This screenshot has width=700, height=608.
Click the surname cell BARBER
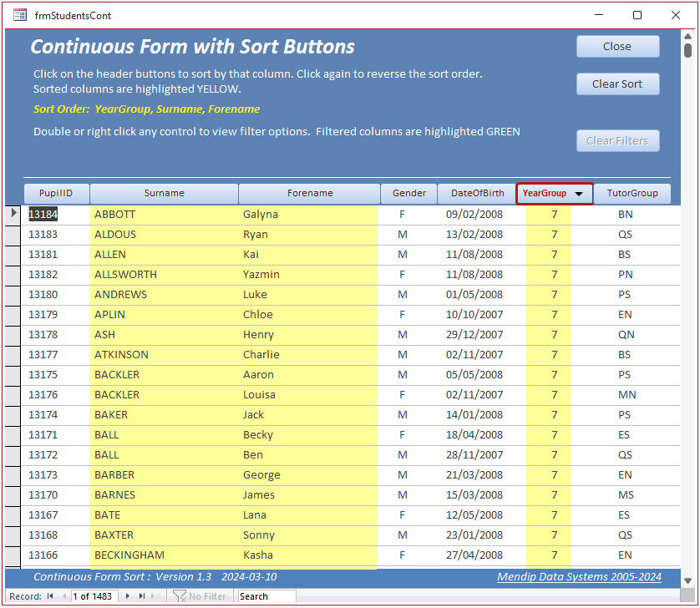tap(164, 475)
